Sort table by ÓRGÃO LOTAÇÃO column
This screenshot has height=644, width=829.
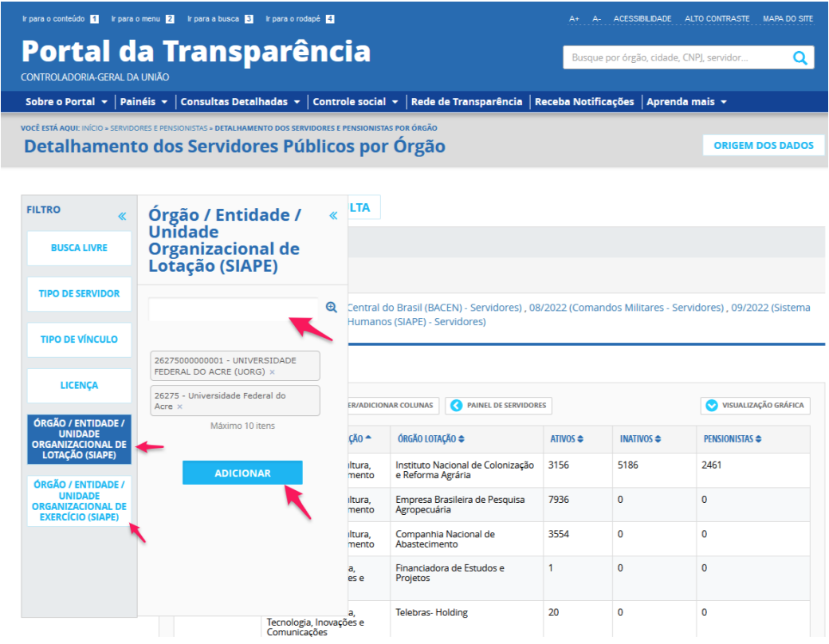[x=430, y=439]
